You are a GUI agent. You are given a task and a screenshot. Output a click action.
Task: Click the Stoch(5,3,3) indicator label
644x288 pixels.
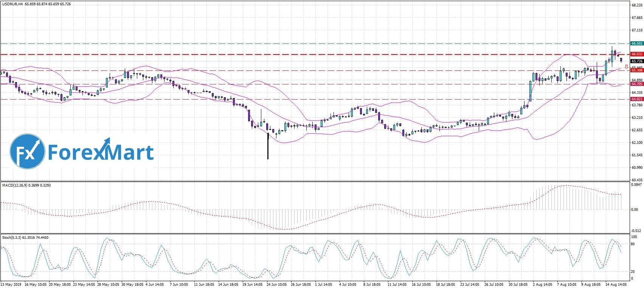(12, 237)
